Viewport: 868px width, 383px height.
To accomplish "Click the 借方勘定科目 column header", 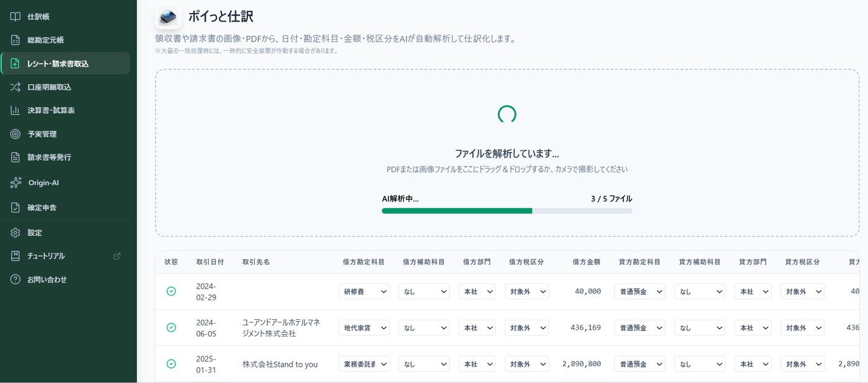I will click(x=364, y=262).
